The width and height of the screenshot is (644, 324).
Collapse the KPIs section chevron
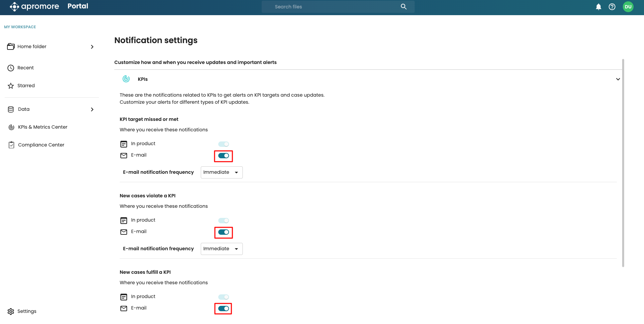coord(618,79)
